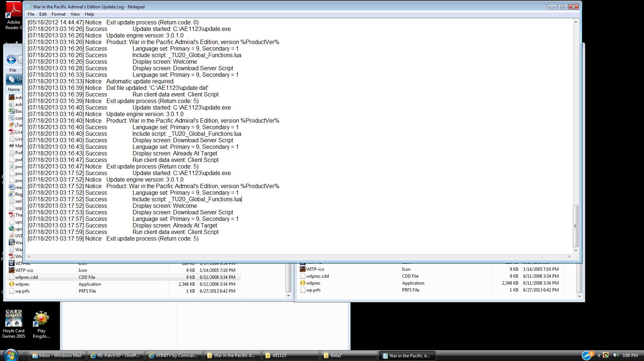Switch to Beta2 folder taskbar button

tap(349, 356)
